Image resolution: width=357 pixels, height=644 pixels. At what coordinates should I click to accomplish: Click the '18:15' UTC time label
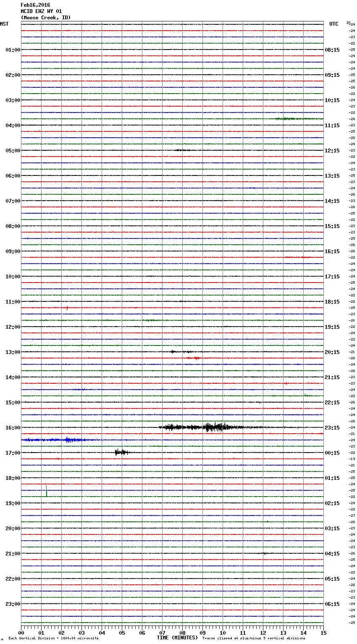tap(332, 302)
